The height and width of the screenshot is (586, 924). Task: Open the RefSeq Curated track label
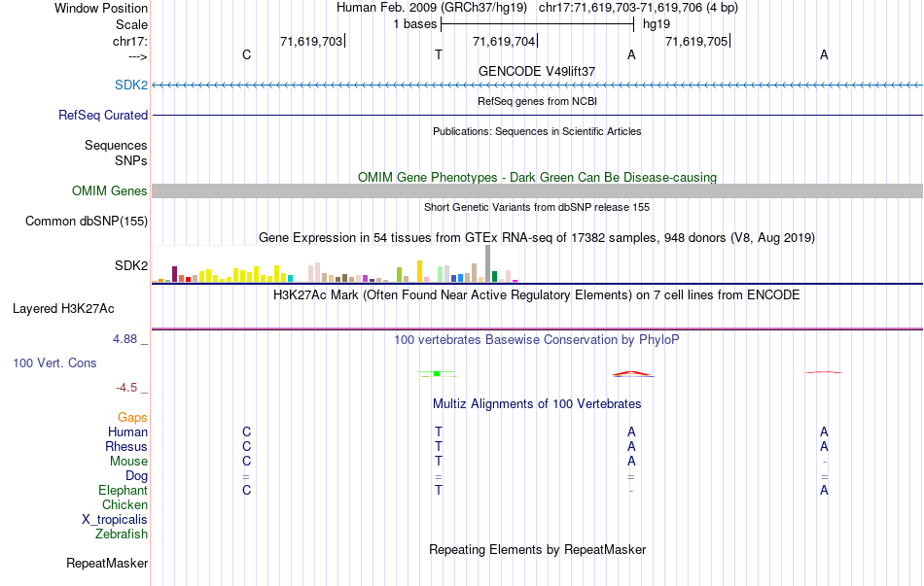[x=103, y=115]
